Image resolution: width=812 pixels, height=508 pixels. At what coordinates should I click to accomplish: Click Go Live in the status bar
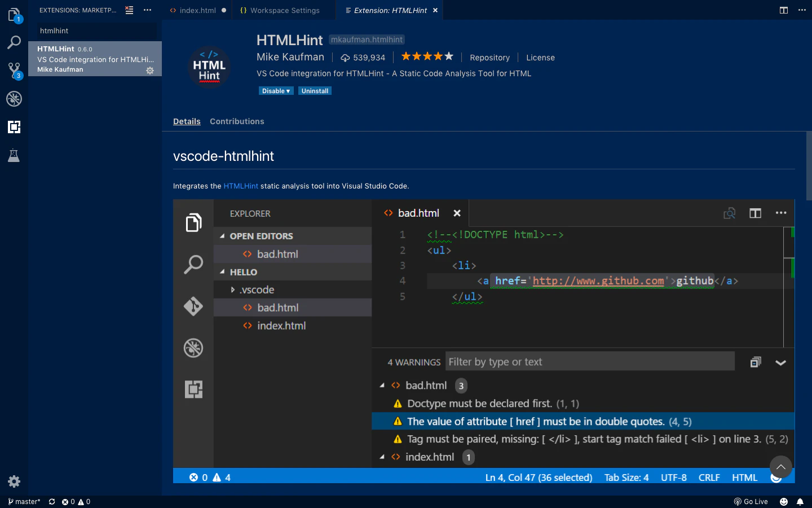pos(751,502)
